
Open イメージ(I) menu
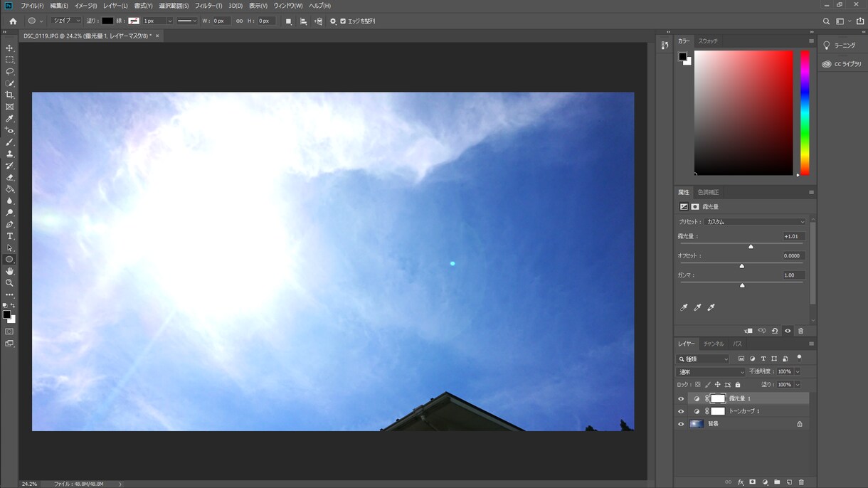pyautogui.click(x=85, y=6)
